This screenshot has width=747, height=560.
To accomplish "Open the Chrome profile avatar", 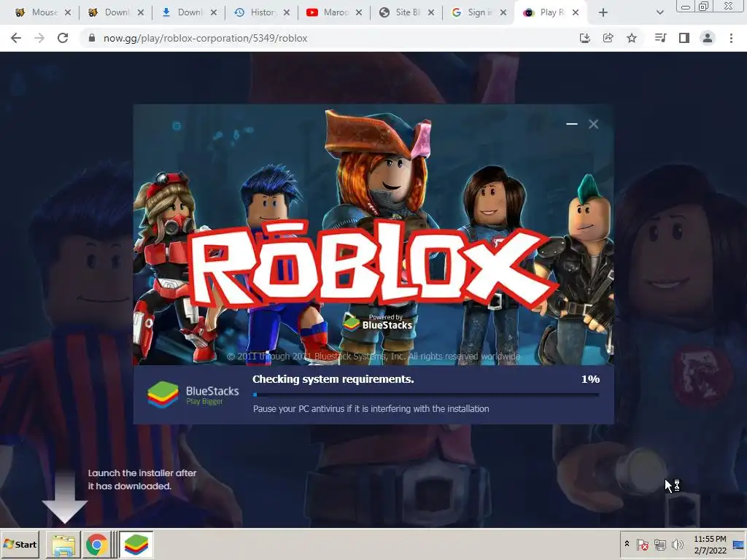I will (708, 38).
